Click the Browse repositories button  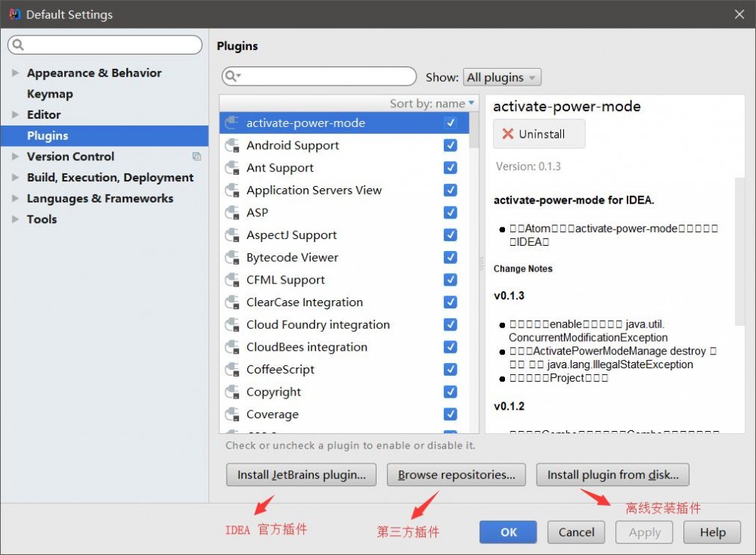(x=456, y=475)
